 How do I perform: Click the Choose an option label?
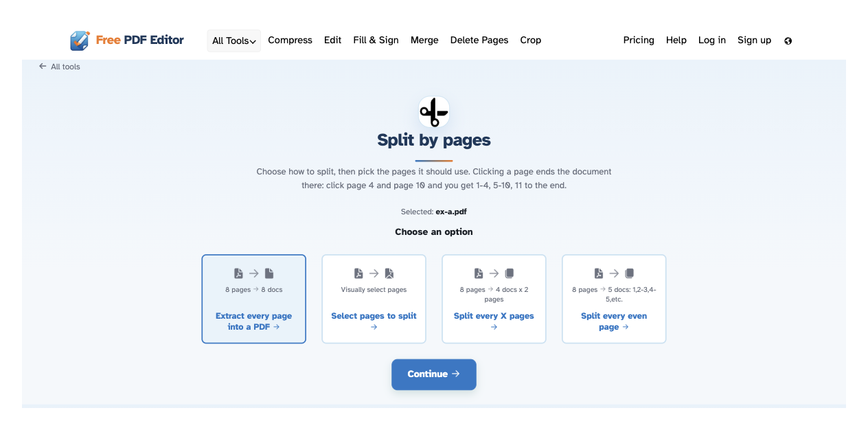[434, 232]
